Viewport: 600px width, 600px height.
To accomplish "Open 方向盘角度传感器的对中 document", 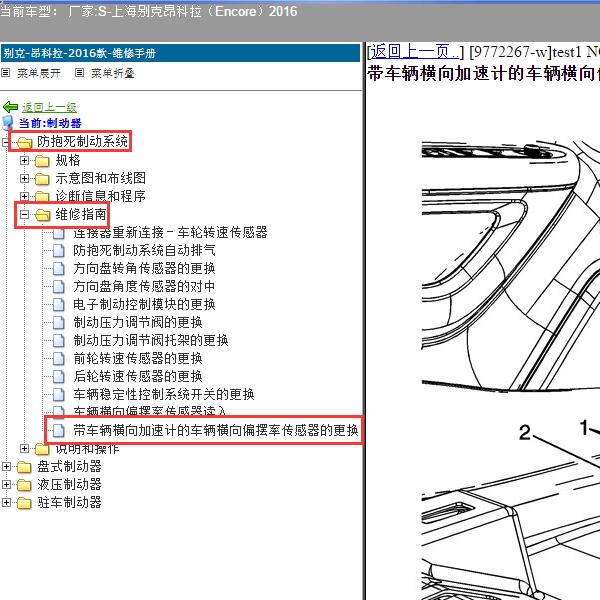I will (x=144, y=286).
